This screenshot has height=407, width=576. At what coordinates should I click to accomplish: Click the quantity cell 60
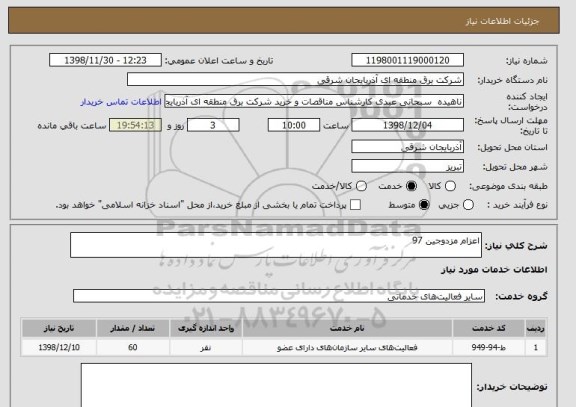click(x=133, y=347)
